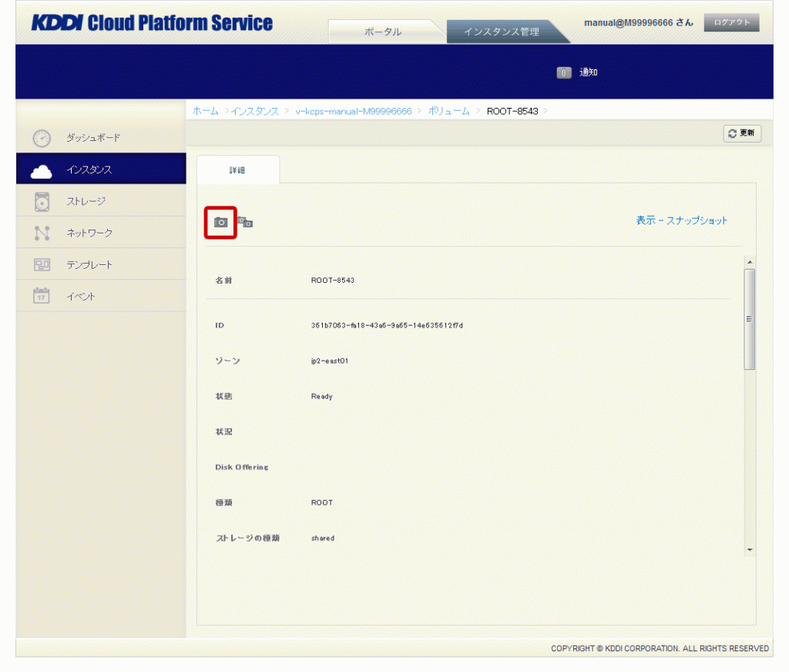Click the name value ROOT-8543
789x672 pixels.
click(333, 281)
